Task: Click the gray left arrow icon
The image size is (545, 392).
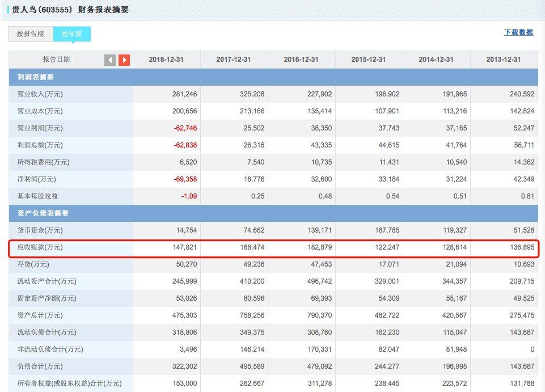Action: [110, 60]
